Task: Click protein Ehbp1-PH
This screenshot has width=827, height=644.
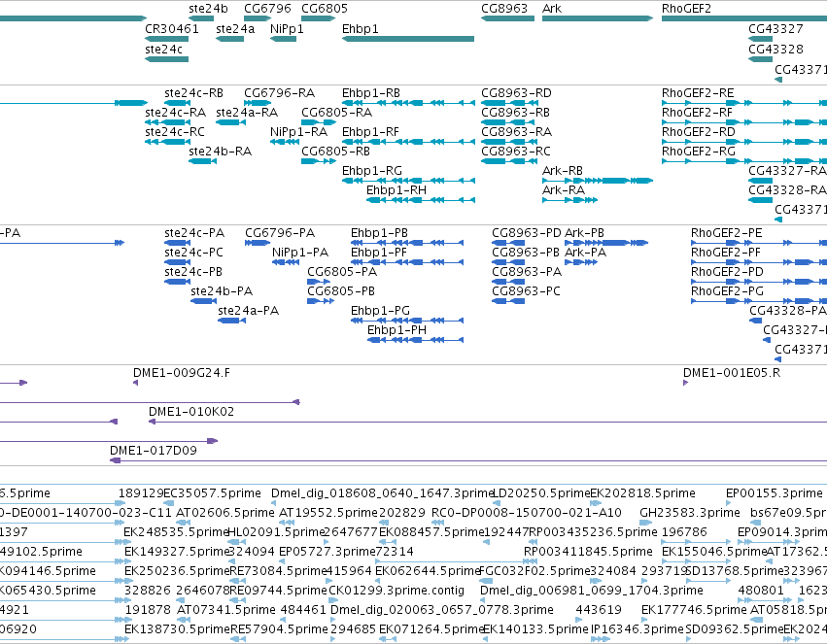Action: [x=396, y=330]
